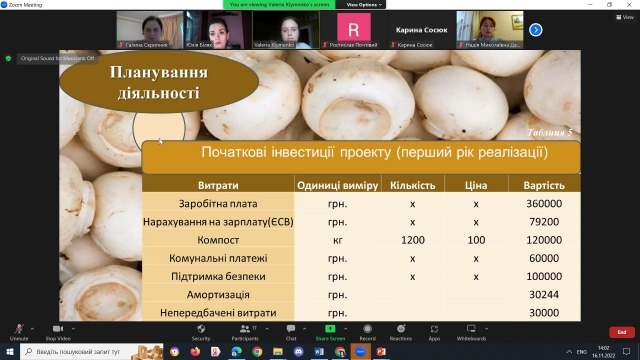This screenshot has width=640, height=360.
Task: Open Windows Start menu
Action: [10, 351]
